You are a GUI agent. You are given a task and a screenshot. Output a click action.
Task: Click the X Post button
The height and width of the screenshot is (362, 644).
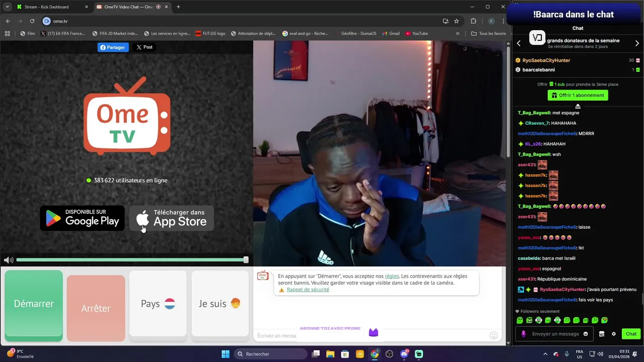coord(144,47)
